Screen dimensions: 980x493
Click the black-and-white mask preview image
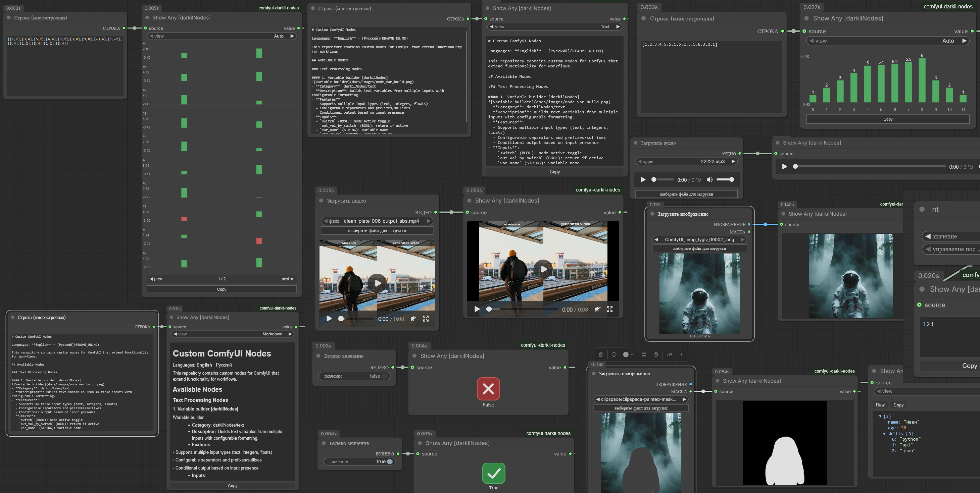click(x=784, y=443)
